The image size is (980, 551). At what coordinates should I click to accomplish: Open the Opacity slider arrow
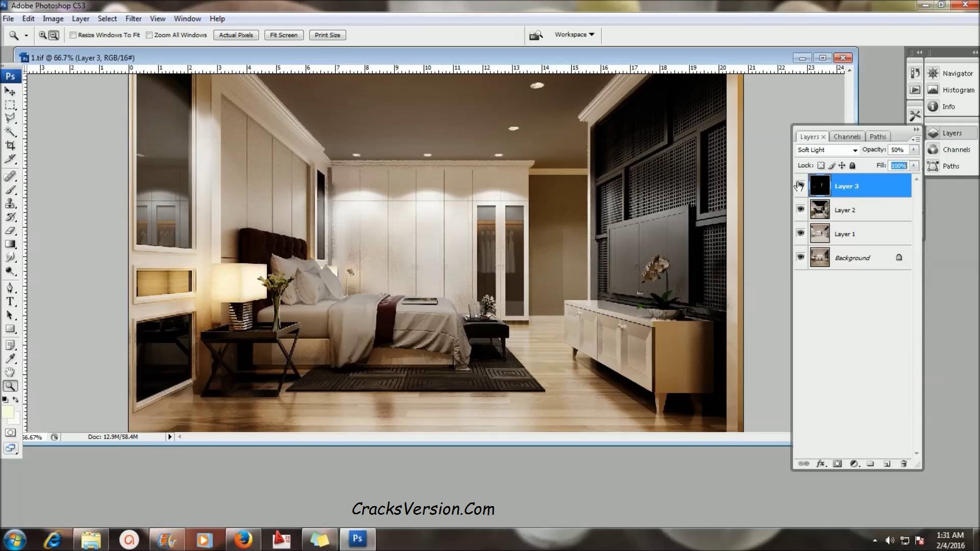[x=914, y=150]
